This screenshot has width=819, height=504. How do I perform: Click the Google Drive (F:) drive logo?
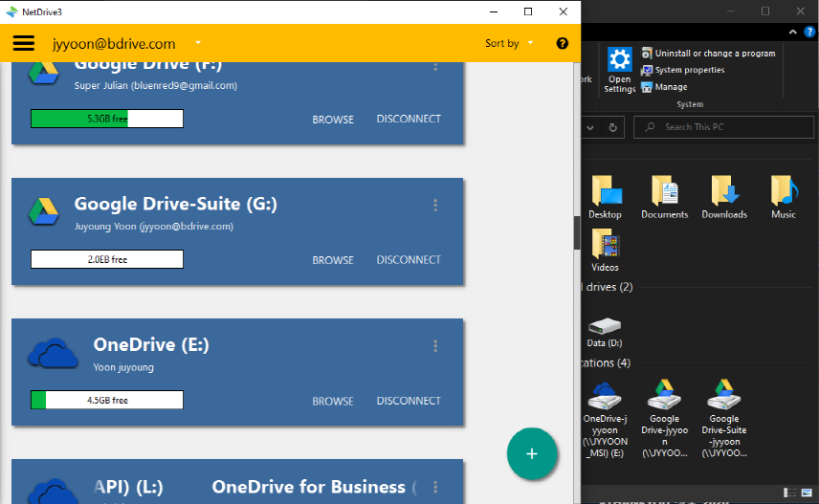point(43,73)
